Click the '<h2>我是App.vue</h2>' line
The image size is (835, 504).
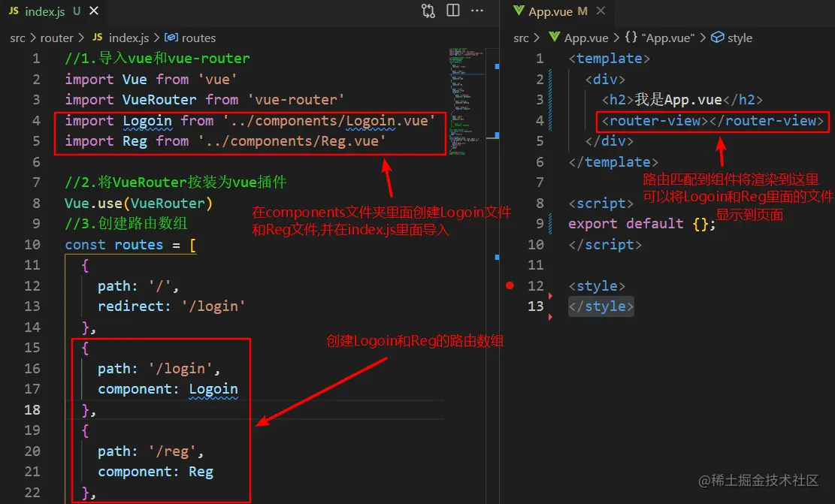coord(682,100)
